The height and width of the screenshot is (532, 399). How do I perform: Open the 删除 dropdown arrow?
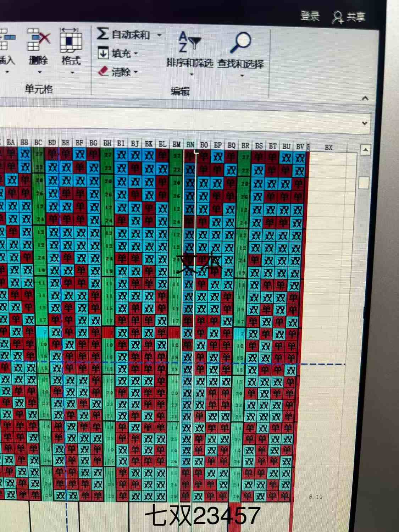40,72
